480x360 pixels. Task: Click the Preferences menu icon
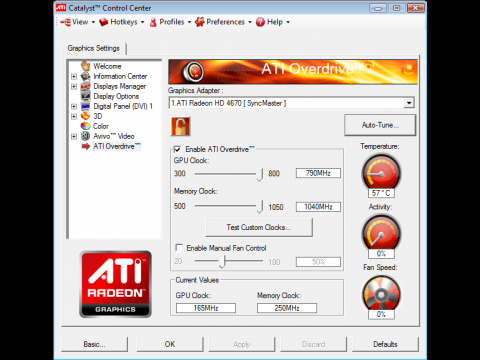click(199, 22)
